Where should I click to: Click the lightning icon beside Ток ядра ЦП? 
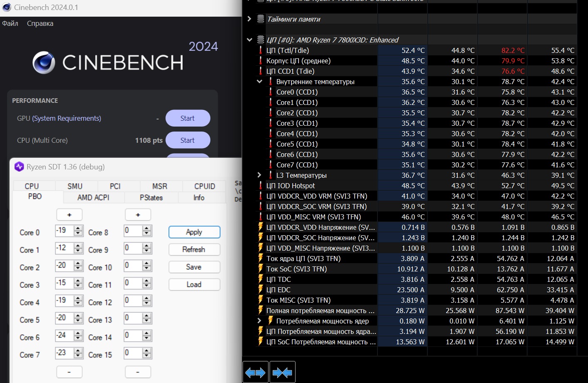(x=261, y=259)
